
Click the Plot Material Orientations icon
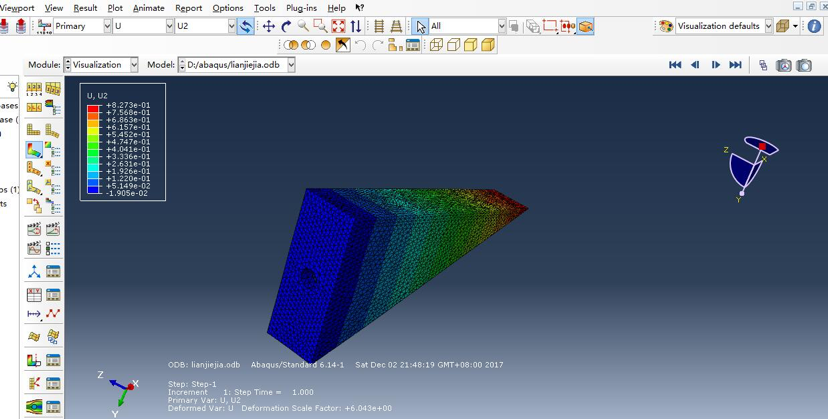click(x=34, y=187)
